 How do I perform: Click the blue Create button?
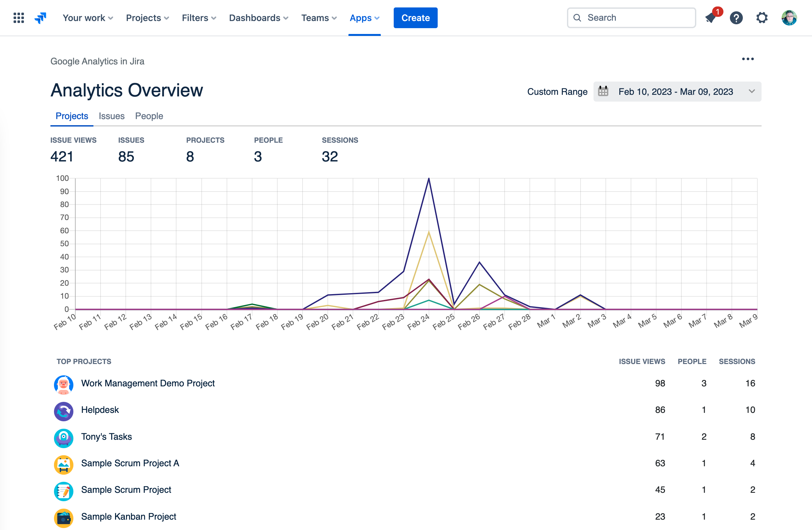[415, 18]
